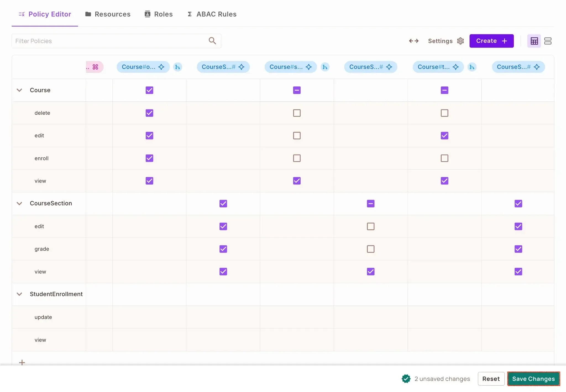The image size is (566, 392).
Task: Collapse the Course resource row
Action: (x=19, y=90)
